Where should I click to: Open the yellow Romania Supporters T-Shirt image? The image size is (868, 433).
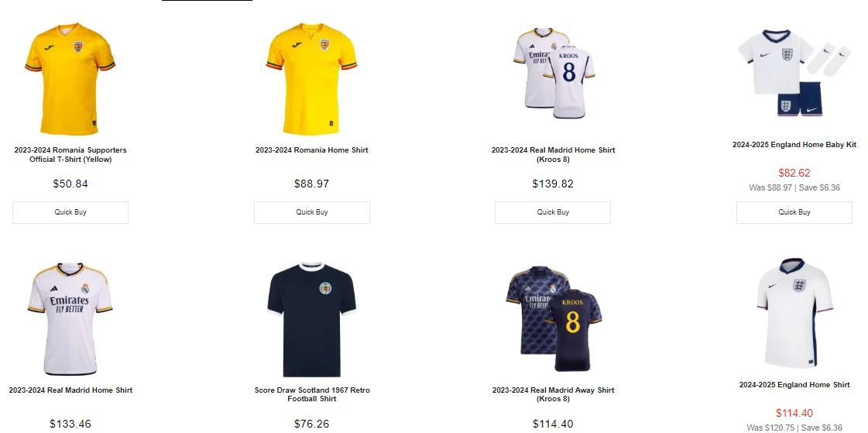[70, 76]
